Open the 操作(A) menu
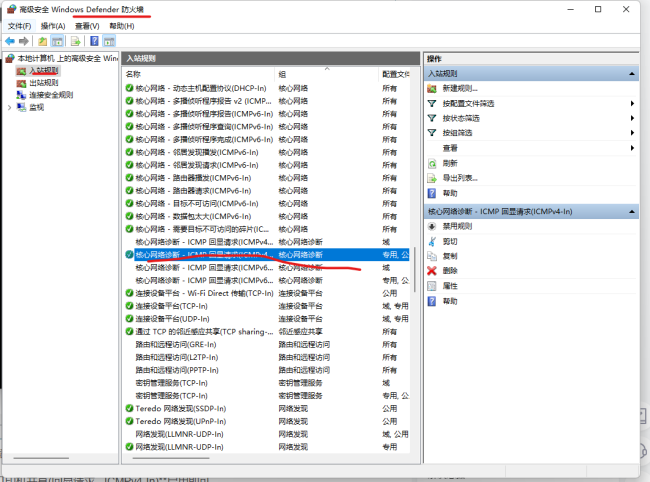The image size is (650, 482). pyautogui.click(x=53, y=26)
